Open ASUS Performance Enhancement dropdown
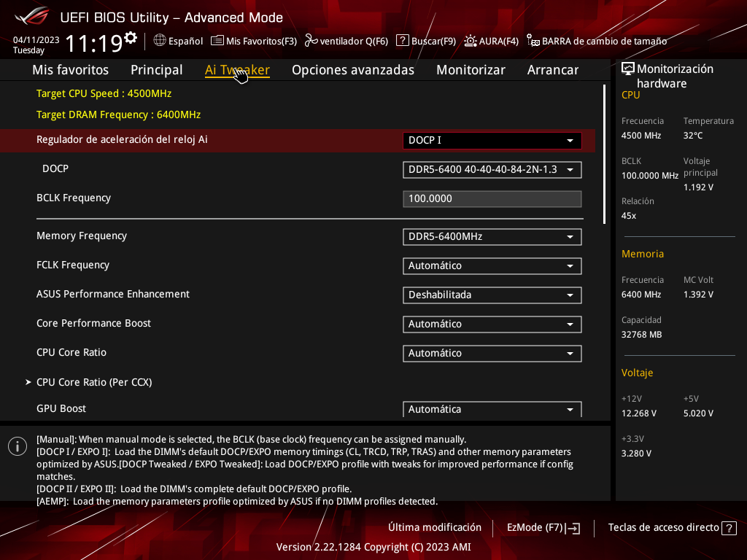Screen dimensions: 747x560 [492, 295]
